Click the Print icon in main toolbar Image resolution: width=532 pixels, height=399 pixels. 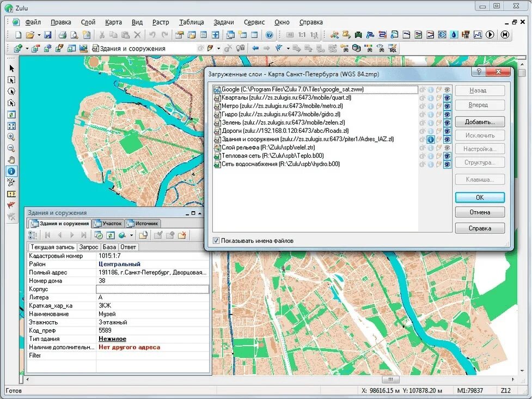tap(63, 35)
